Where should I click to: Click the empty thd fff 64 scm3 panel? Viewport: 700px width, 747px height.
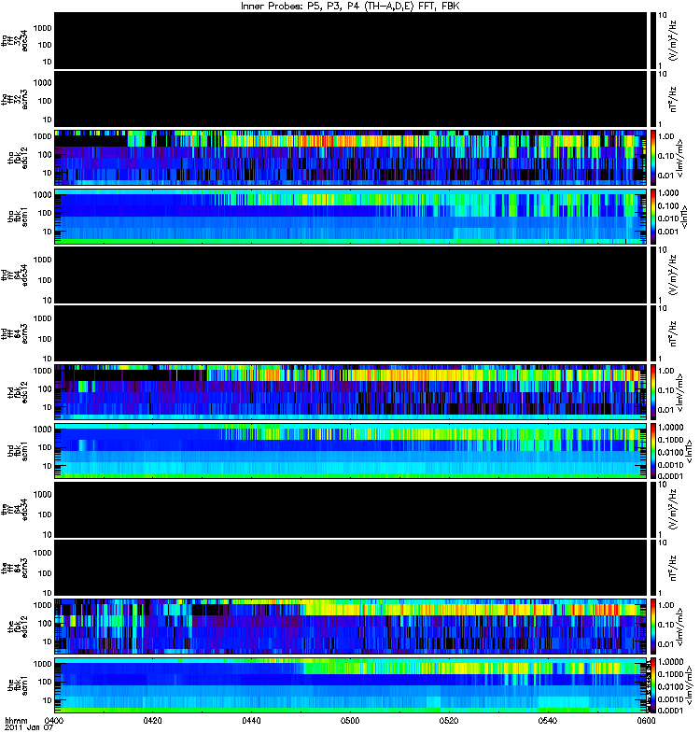351,333
